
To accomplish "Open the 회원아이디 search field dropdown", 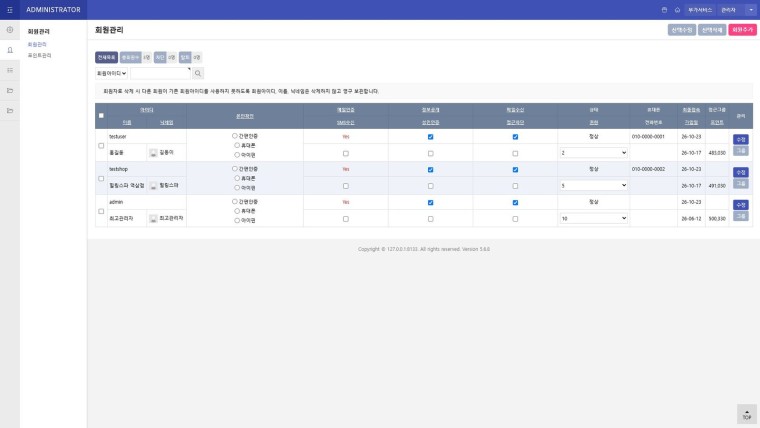I will [x=111, y=73].
